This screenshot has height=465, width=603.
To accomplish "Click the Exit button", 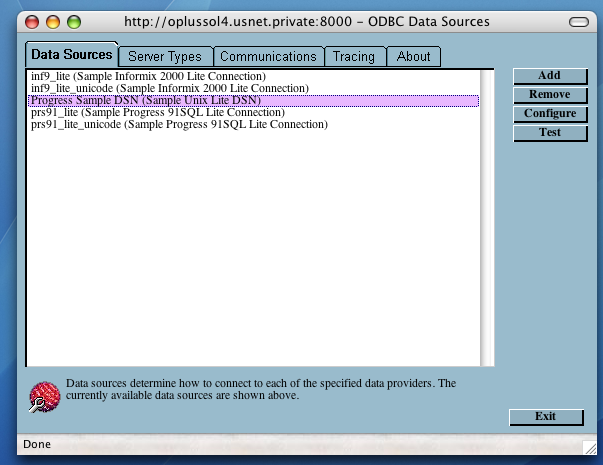I will click(x=545, y=417).
